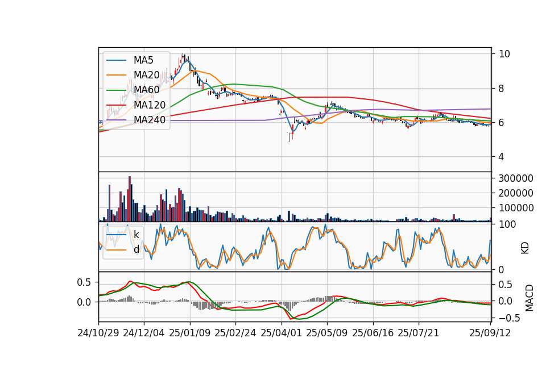
Task: Click the price axis value 4
Action: pyautogui.click(x=502, y=157)
